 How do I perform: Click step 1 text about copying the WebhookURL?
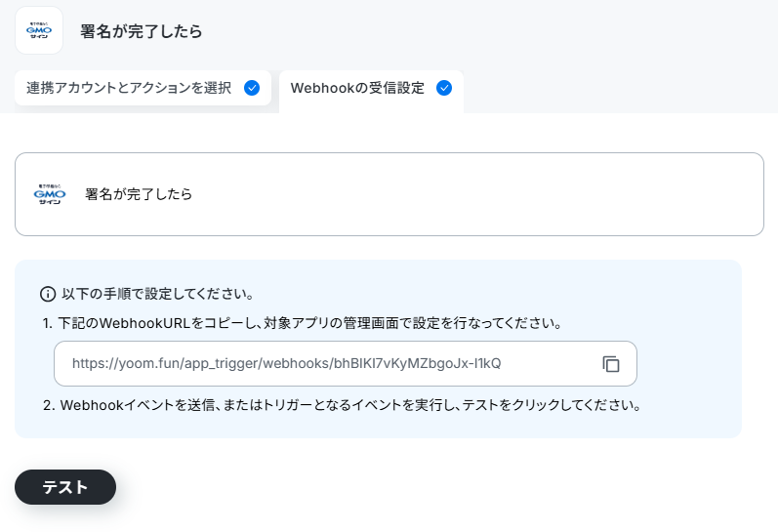(303, 323)
